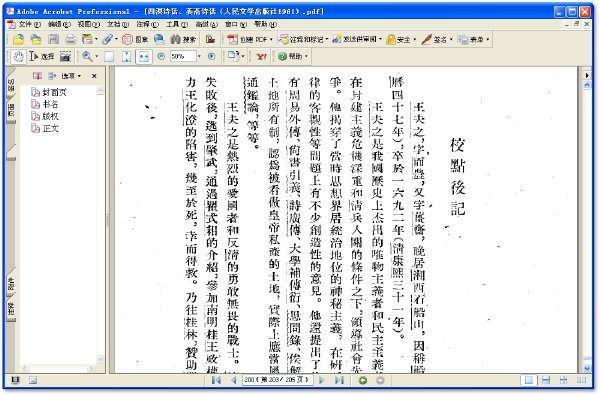Screen dimensions: 600x395
Task: Toggle Fit Width view button
Action: click(144, 57)
